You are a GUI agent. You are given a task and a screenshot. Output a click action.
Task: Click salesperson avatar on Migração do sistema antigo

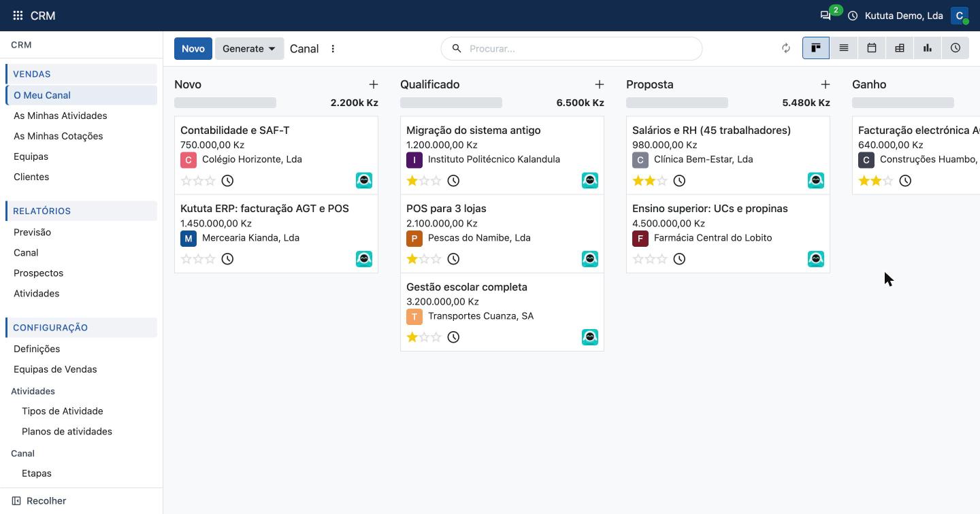(590, 180)
